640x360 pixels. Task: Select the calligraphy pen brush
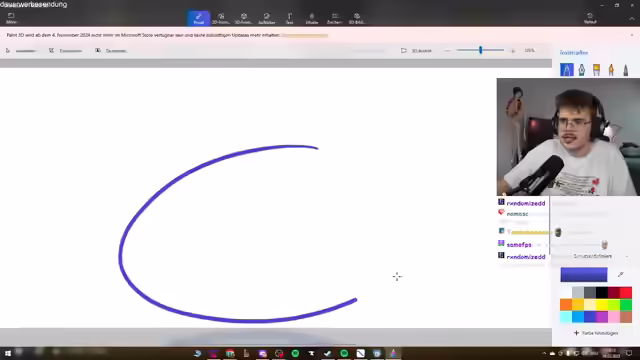[x=582, y=70]
